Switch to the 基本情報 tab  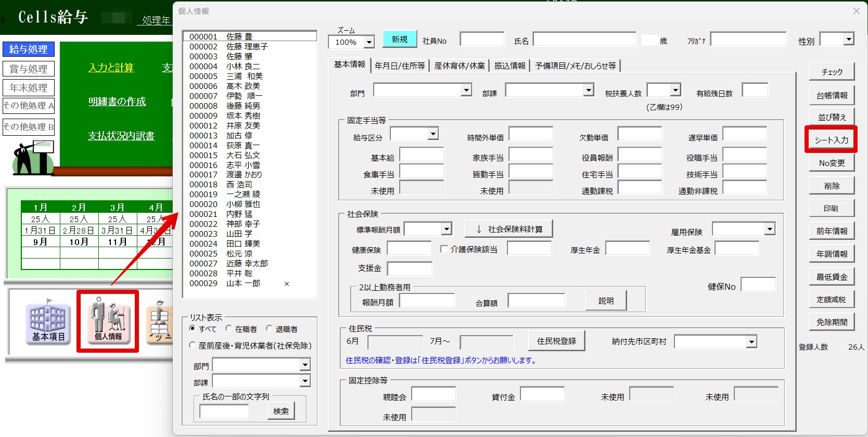(350, 65)
